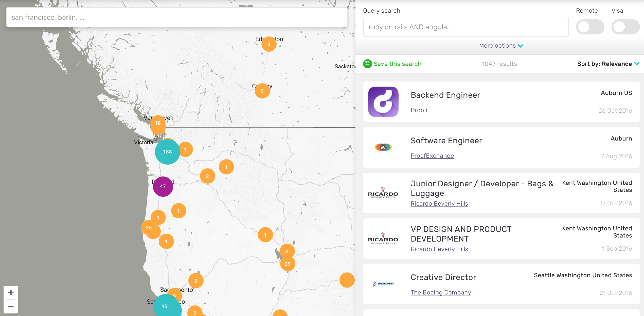This screenshot has width=644, height=316.
Task: Click the Backend Engineer job title
Action: coord(445,95)
